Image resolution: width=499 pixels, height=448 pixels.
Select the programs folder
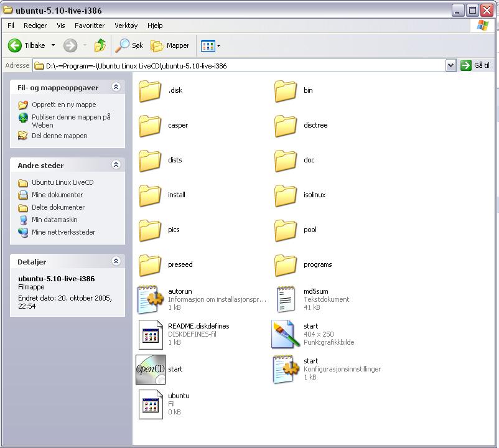point(303,264)
